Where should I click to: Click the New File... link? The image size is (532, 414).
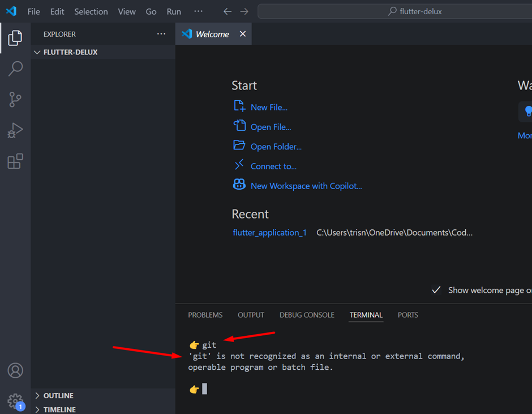point(269,107)
